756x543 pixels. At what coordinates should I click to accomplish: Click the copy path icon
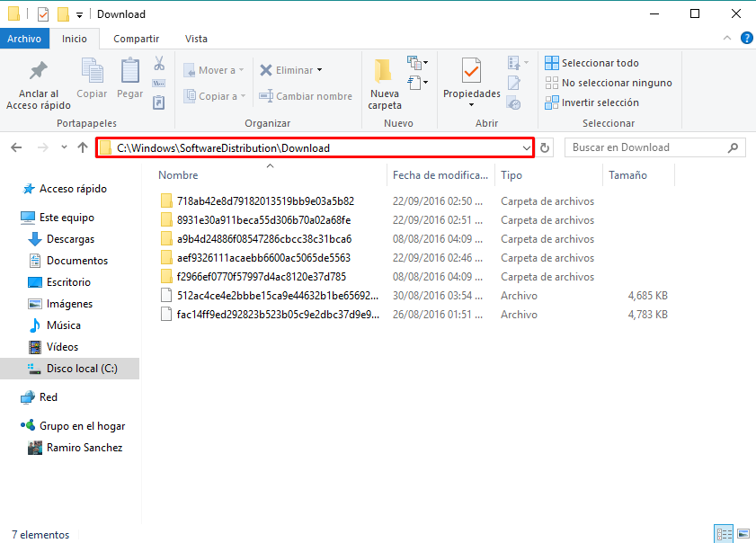click(159, 83)
